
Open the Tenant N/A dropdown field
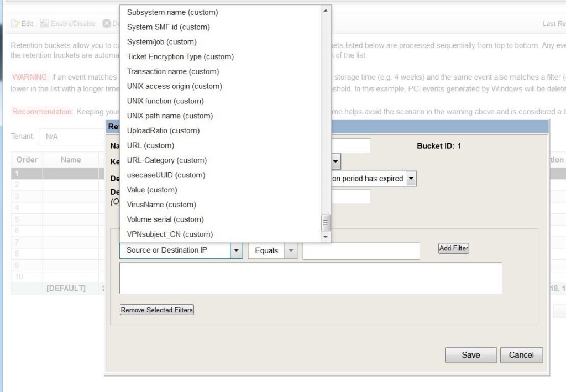pos(71,137)
